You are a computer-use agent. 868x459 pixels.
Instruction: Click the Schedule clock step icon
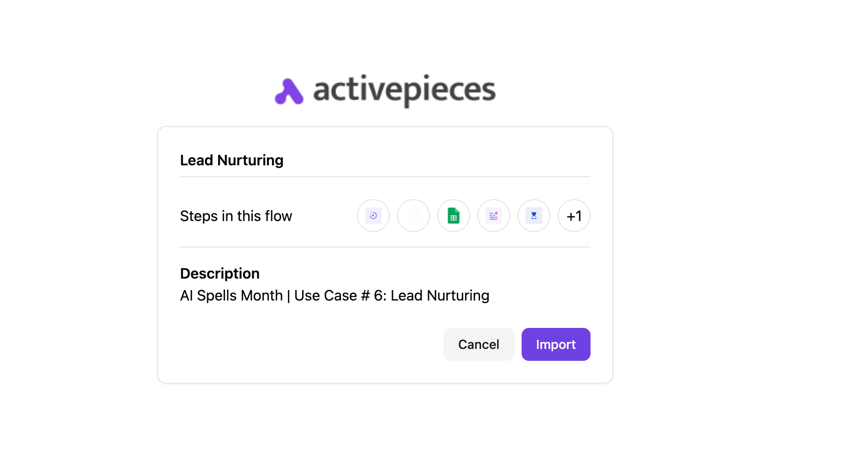[x=373, y=216]
